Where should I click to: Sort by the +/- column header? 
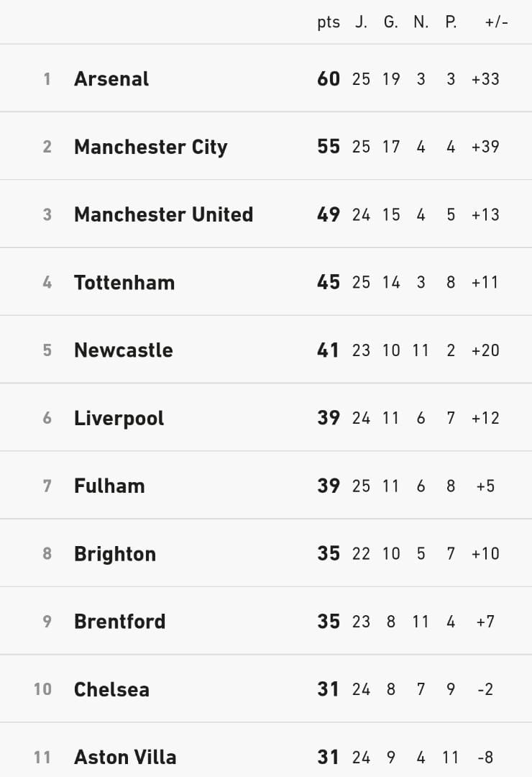tap(496, 22)
